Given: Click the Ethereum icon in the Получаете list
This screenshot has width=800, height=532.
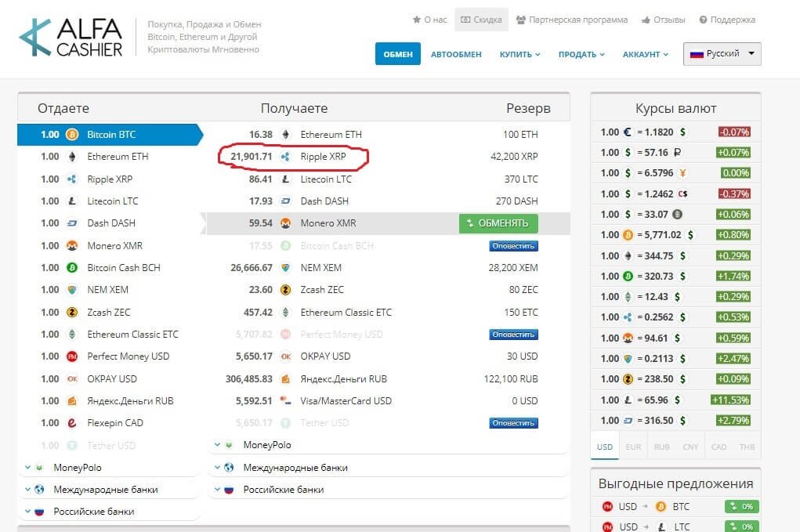Looking at the screenshot, I should (286, 135).
